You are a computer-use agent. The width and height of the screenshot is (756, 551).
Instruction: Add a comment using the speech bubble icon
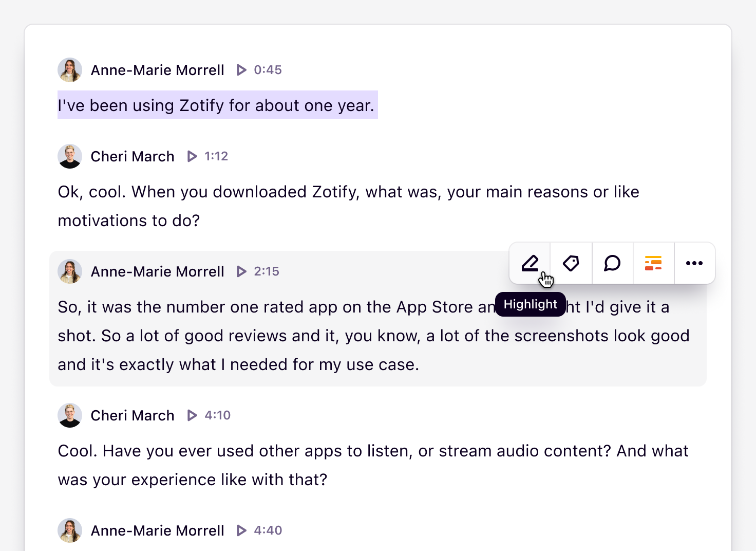point(612,263)
